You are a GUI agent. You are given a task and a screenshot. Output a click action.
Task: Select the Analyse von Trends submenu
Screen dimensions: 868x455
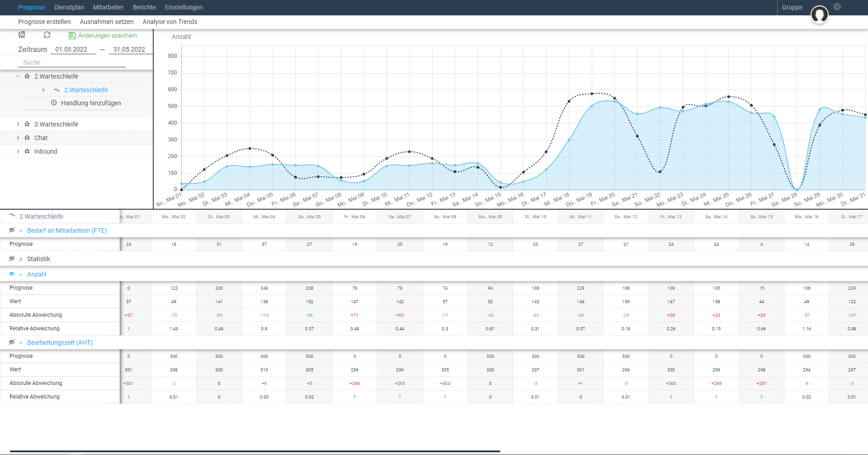pos(170,22)
